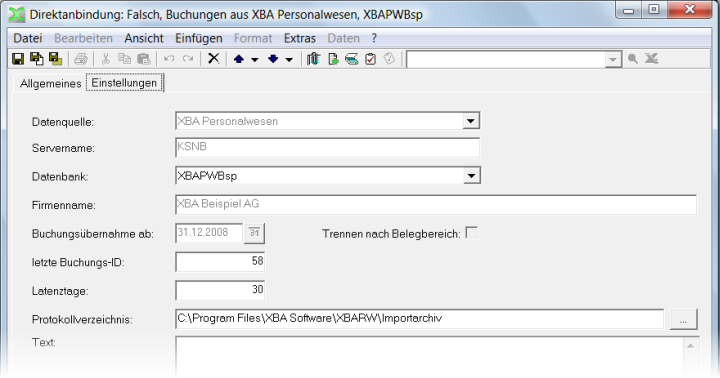
Task: Click the document with green mark icon
Action: [333, 59]
